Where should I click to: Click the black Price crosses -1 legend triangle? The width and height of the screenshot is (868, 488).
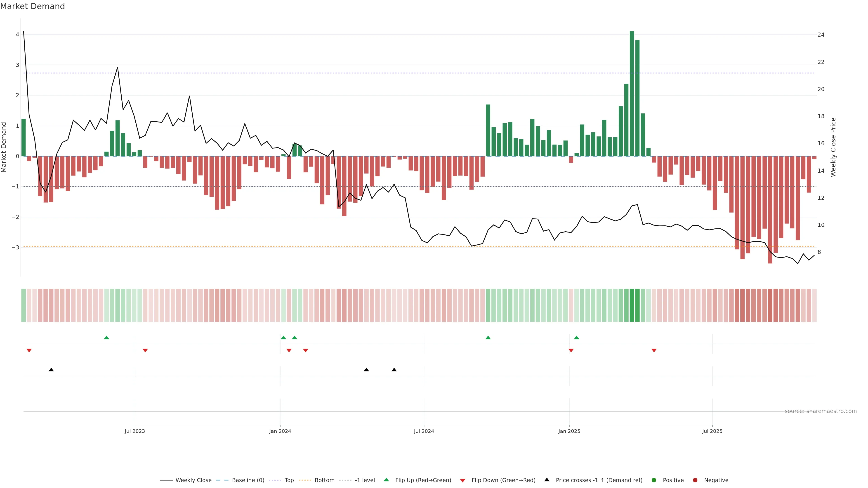click(x=547, y=480)
